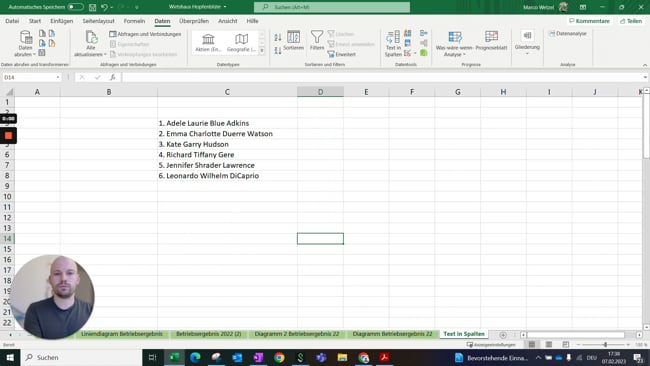Undo the last action
650x366 pixels.
pos(104,7)
